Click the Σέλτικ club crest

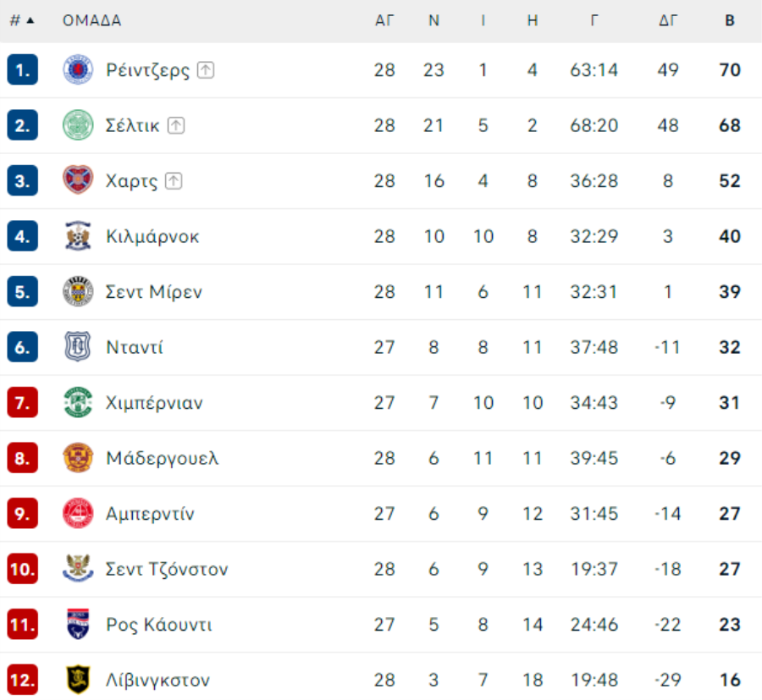[x=78, y=125]
